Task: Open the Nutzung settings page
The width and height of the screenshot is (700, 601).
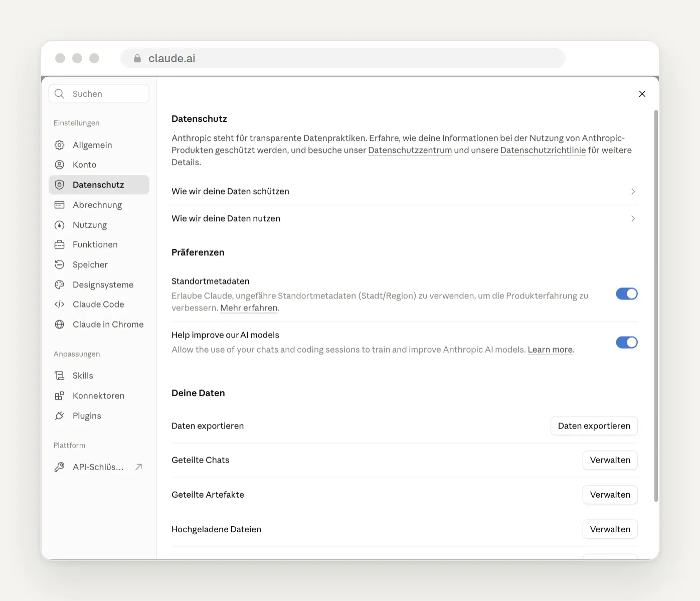Action: click(x=99, y=225)
